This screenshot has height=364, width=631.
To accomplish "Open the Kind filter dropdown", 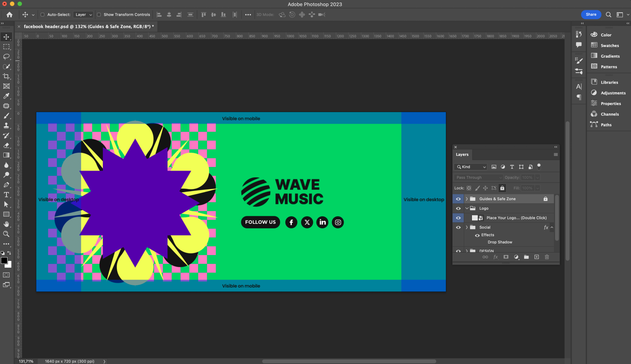I will coord(471,167).
